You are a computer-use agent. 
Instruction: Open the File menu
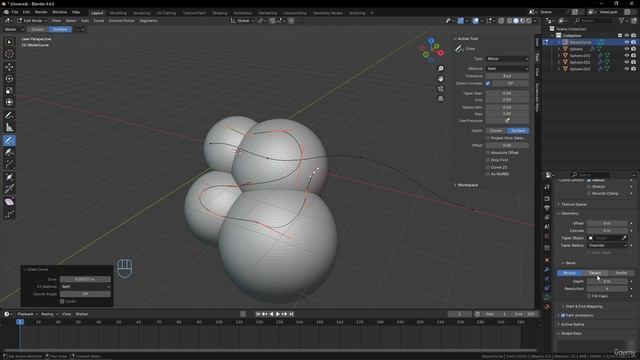coord(15,12)
